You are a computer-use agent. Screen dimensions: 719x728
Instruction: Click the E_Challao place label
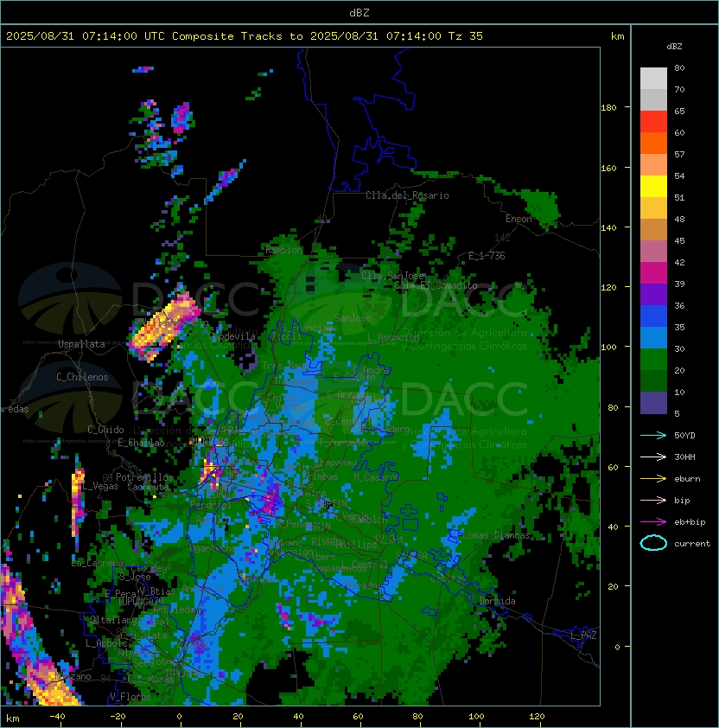coord(141,443)
